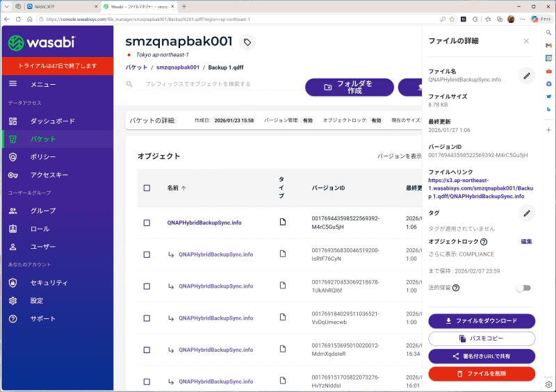Click Edit (編集) for object lock
This screenshot has height=392, width=556.
[526, 242]
